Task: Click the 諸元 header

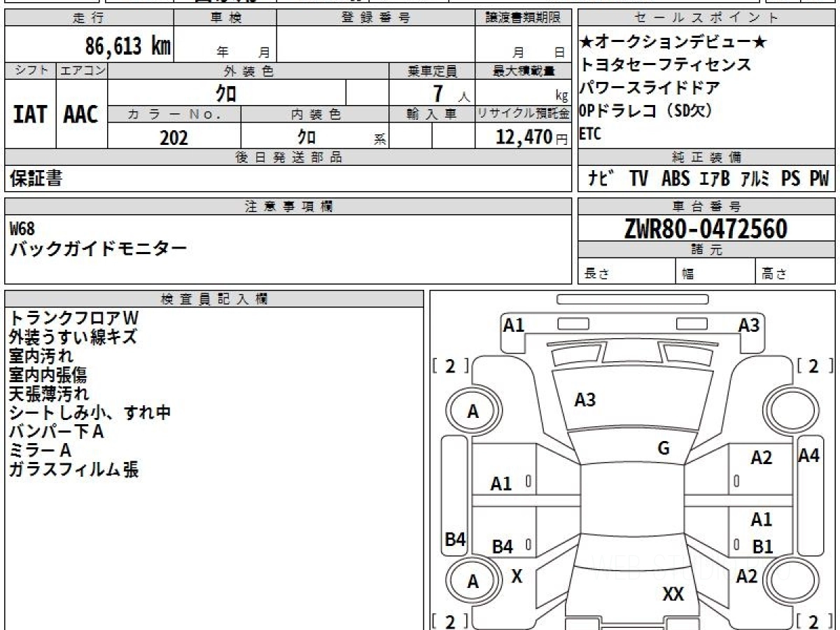Action: (706, 250)
